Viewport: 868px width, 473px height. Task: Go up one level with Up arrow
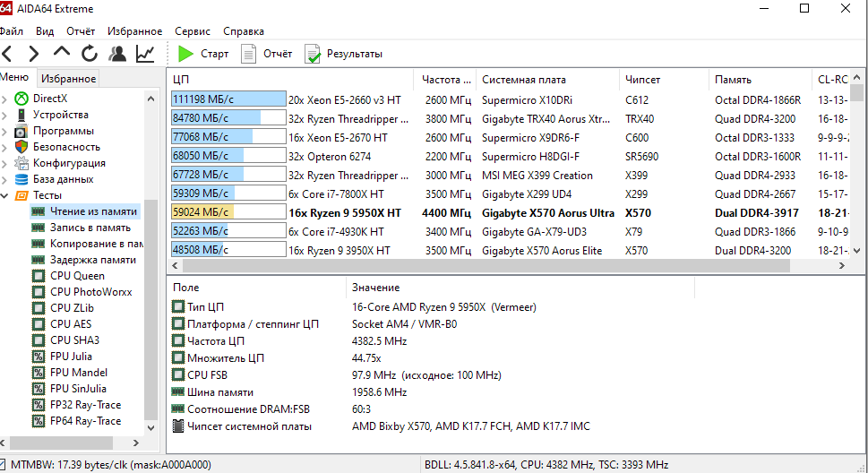(62, 52)
